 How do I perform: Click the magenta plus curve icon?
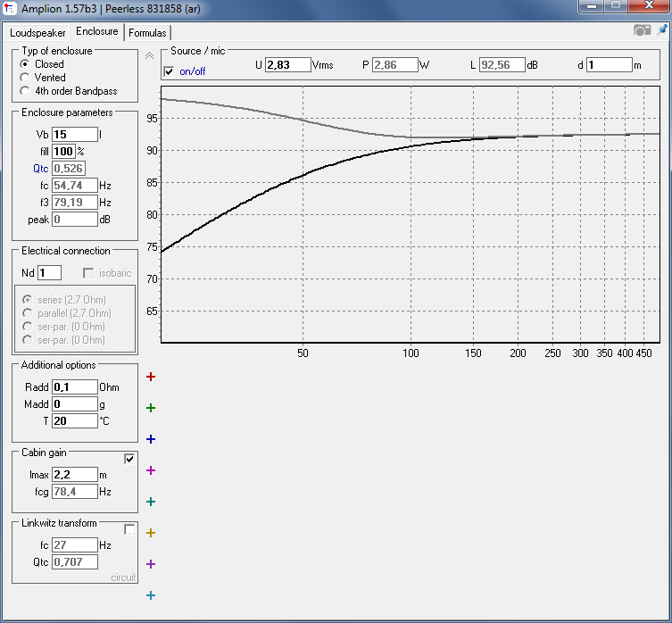tap(151, 470)
